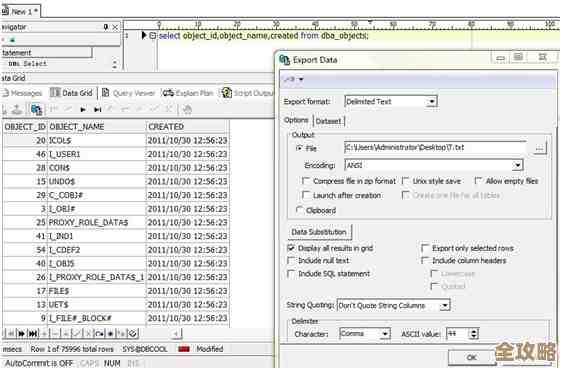This screenshot has height=370, width=562.
Task: Click the Data Grid tab icon
Action: click(55, 93)
